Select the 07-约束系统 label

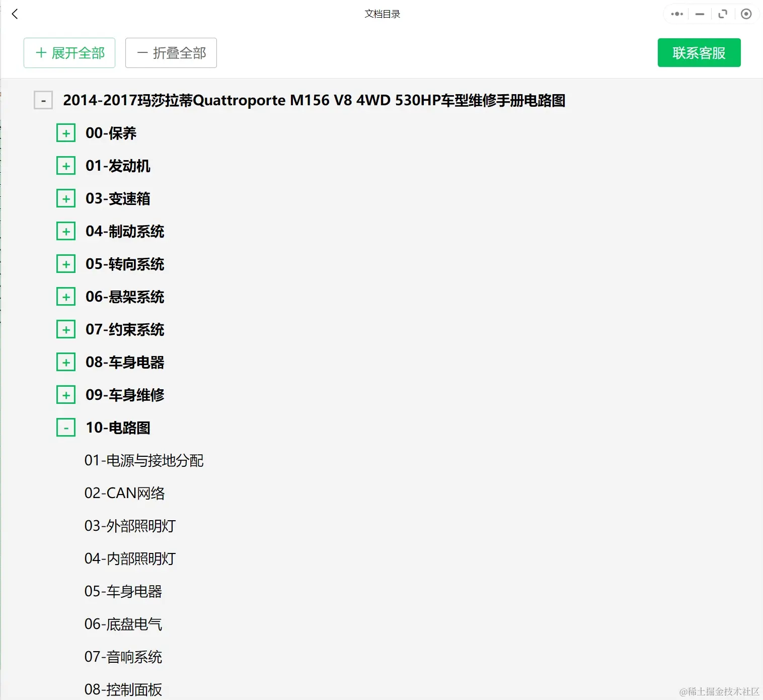click(125, 329)
